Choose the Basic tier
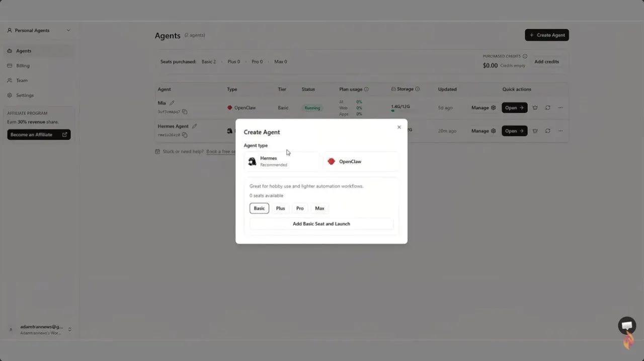The image size is (644, 361). (259, 208)
